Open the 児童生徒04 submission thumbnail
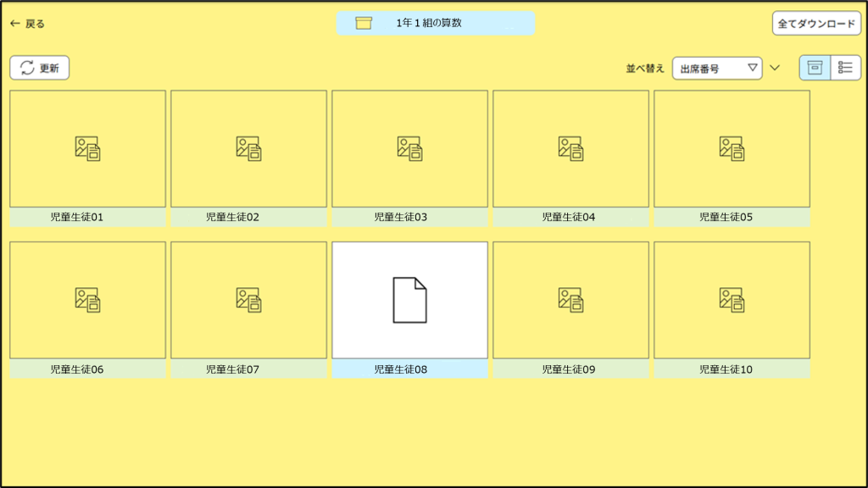This screenshot has width=868, height=488. pyautogui.click(x=570, y=148)
